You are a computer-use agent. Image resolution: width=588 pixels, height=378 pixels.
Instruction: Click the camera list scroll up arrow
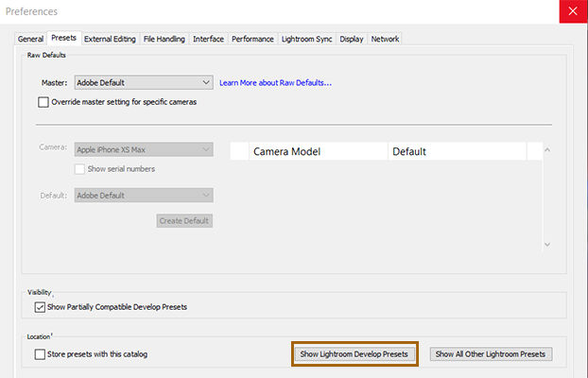tap(547, 149)
